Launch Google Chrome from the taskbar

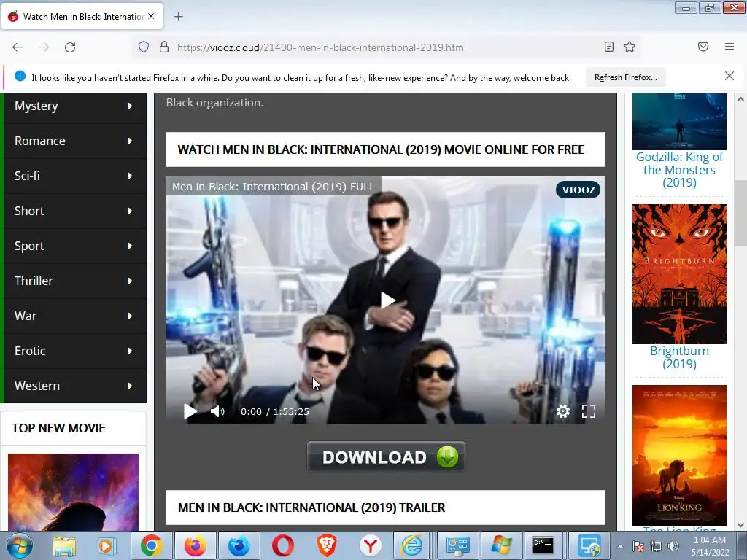pos(152,545)
